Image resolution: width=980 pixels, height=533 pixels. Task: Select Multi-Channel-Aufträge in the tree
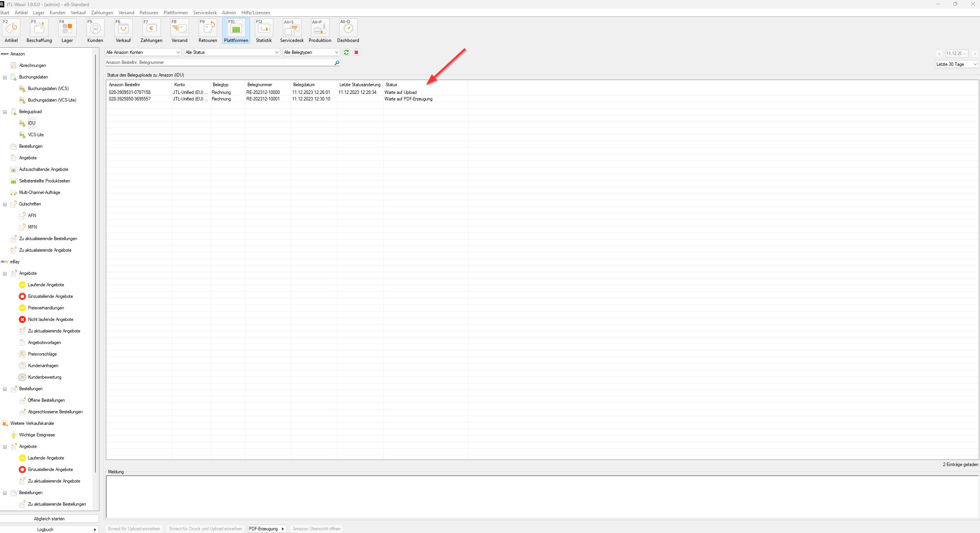click(40, 192)
